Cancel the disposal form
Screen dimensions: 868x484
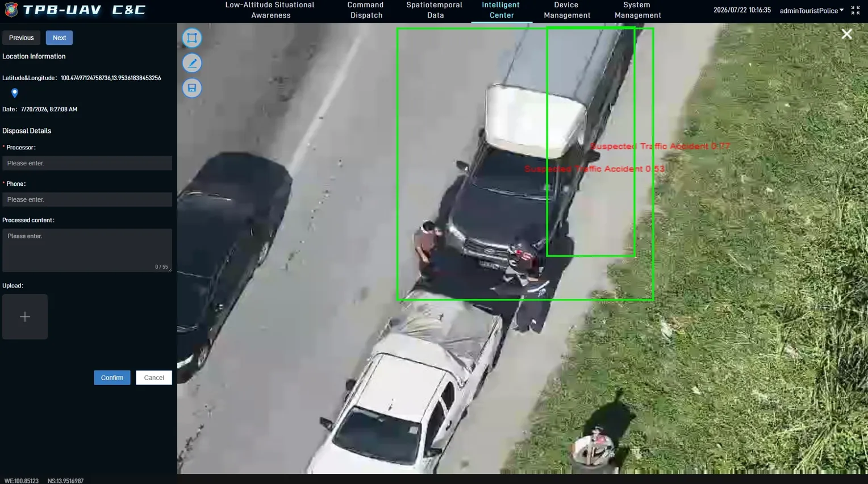pyautogui.click(x=154, y=378)
